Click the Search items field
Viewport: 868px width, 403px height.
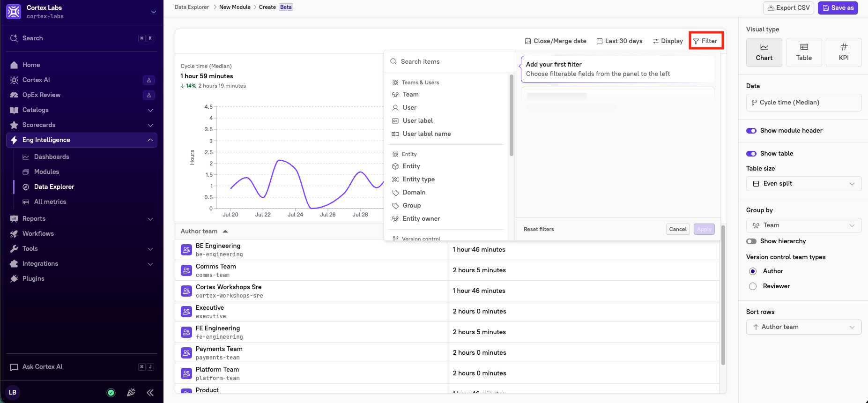coord(449,61)
